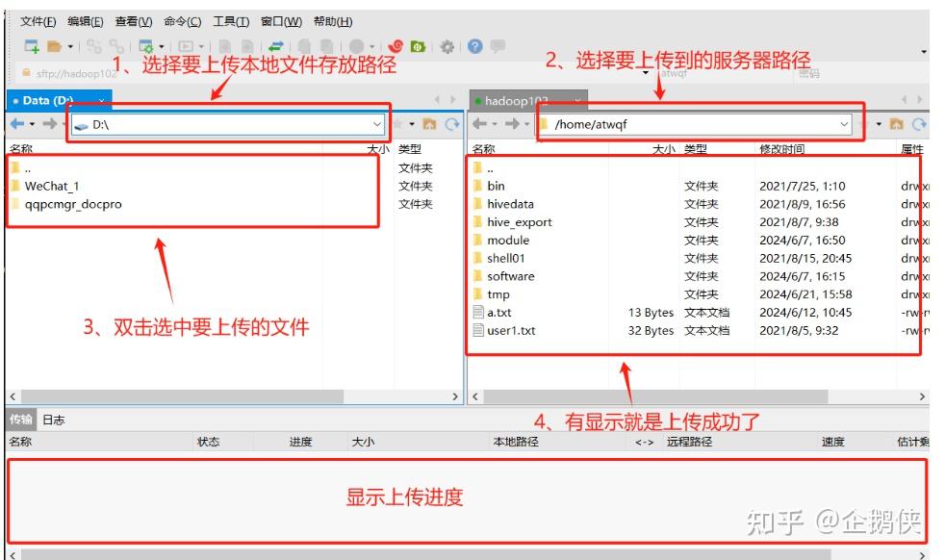This screenshot has height=560, width=945.
Task: Expand dropdown beside session properties icon
Action: point(162,46)
